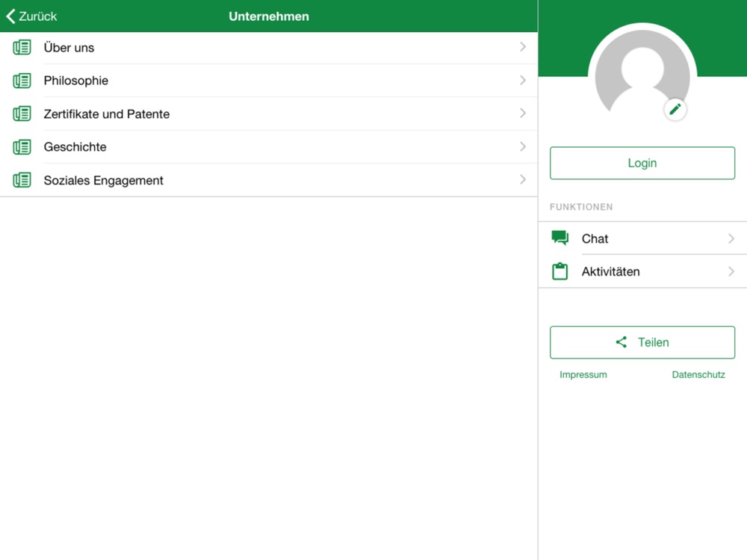Open the Soziales Engagement entry

(269, 180)
